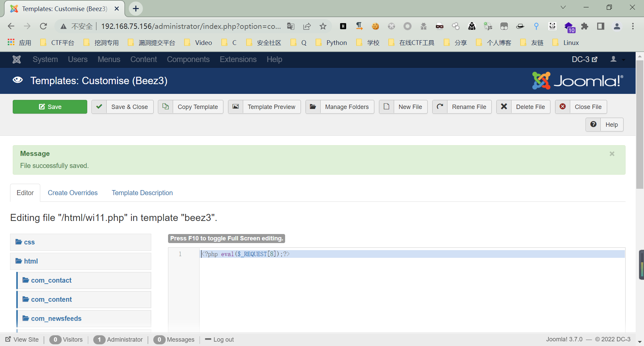The image size is (644, 346).
Task: Open the Help menu in navbar
Action: (x=274, y=59)
